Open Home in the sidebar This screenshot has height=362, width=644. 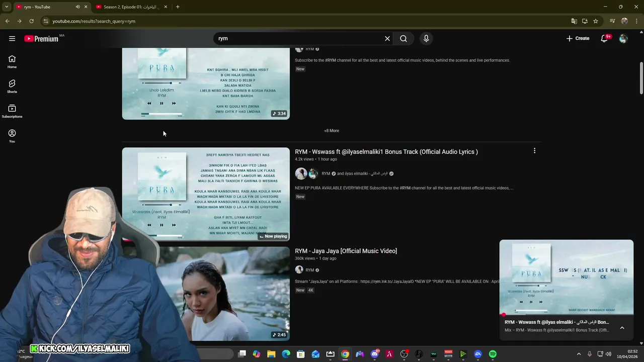pos(12,62)
